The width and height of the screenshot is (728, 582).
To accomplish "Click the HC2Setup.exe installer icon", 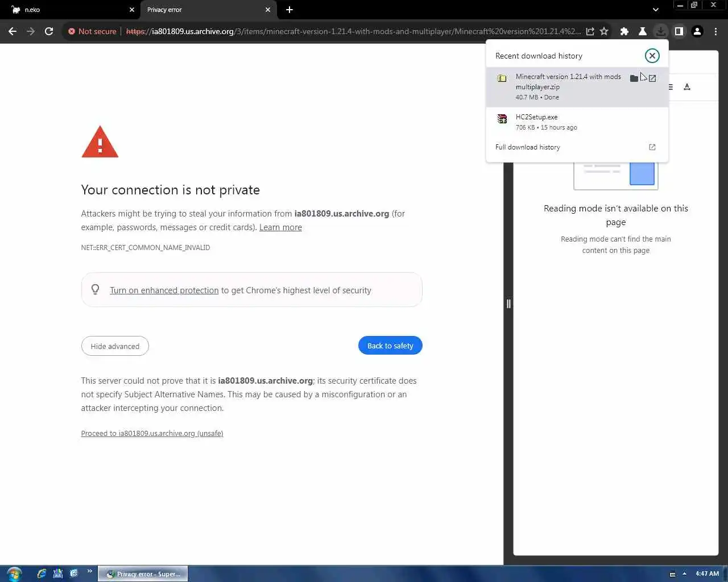I will (x=502, y=119).
